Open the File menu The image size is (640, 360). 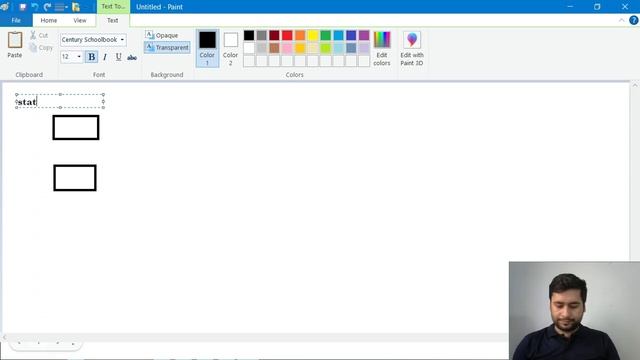16,20
